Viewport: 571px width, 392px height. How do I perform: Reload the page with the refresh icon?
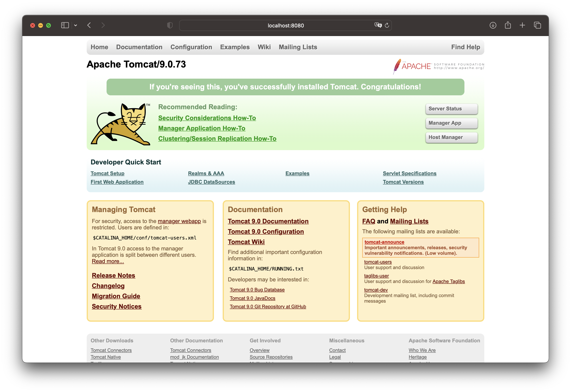click(x=387, y=25)
